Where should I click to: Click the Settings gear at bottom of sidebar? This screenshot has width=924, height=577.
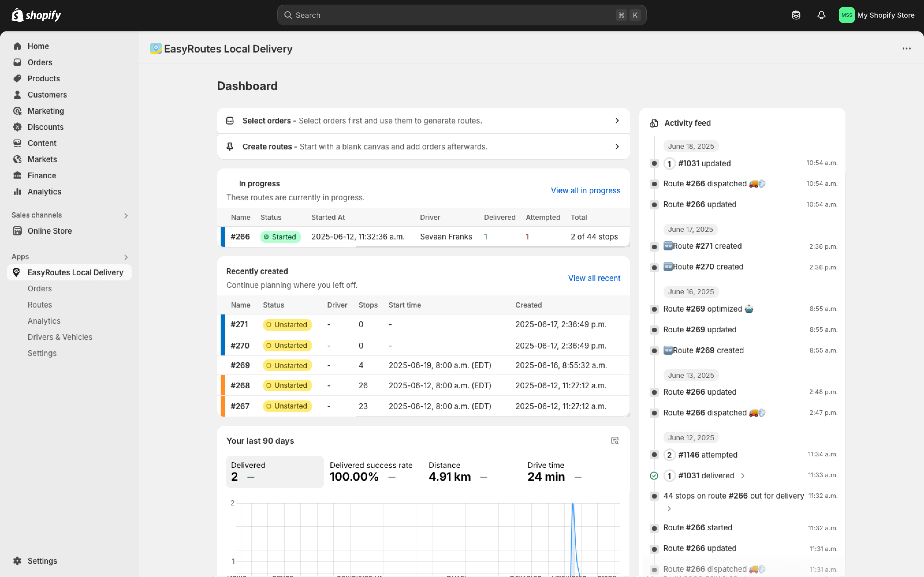tap(17, 561)
